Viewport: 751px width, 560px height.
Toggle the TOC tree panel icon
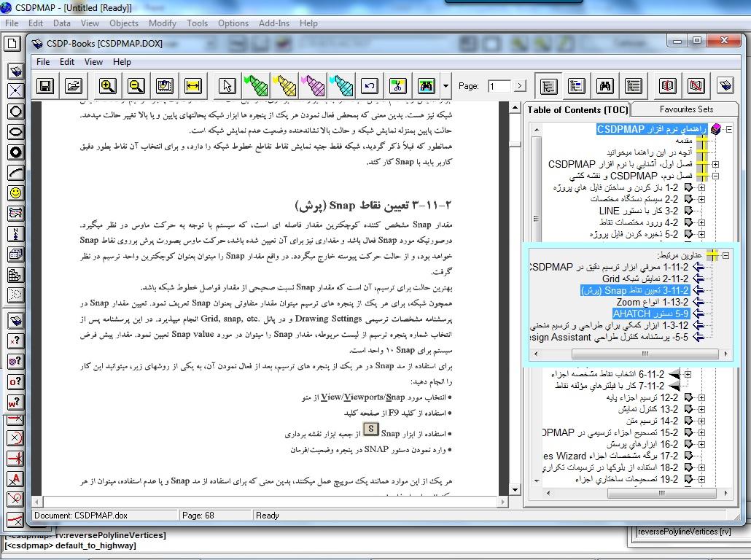click(548, 86)
